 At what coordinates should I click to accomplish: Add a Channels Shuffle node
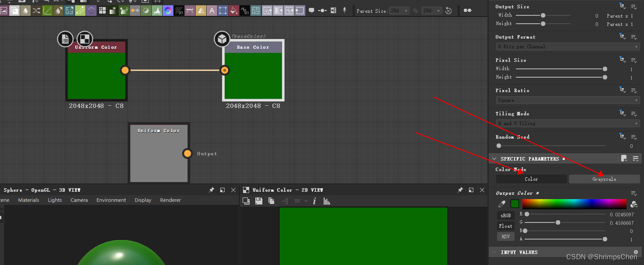tap(36, 11)
